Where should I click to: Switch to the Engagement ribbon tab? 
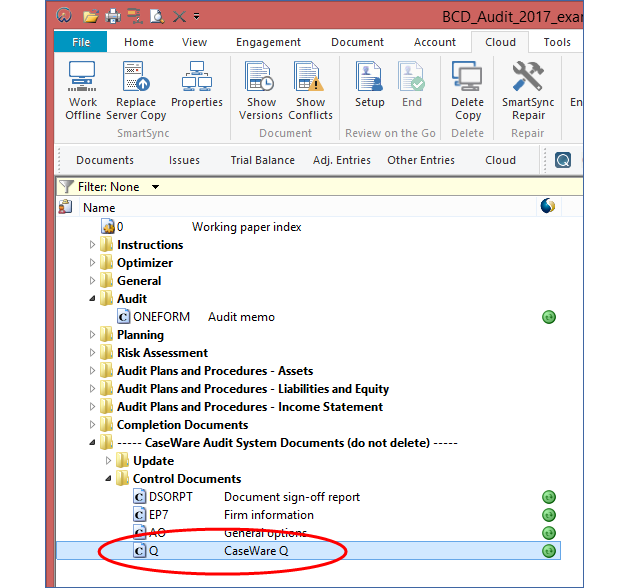coord(268,42)
